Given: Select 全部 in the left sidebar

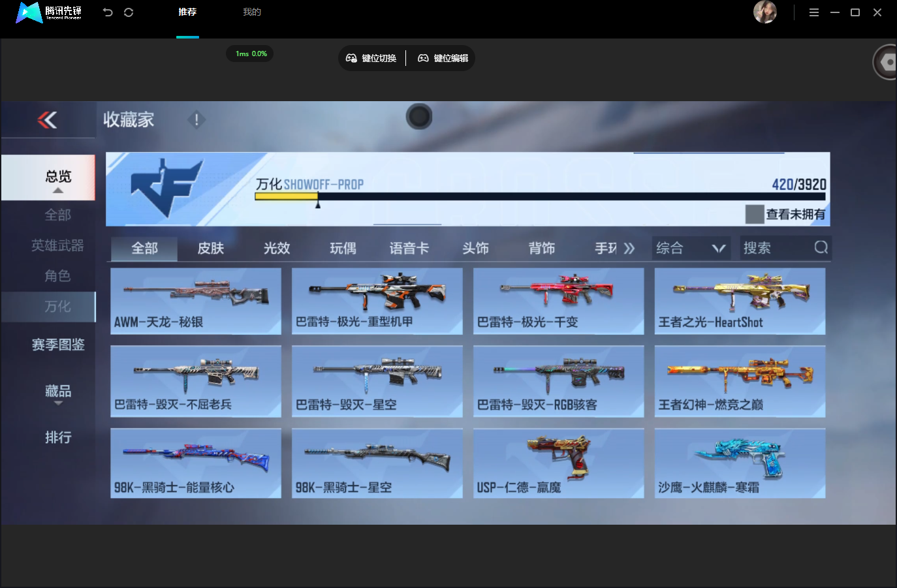Looking at the screenshot, I should coord(57,215).
